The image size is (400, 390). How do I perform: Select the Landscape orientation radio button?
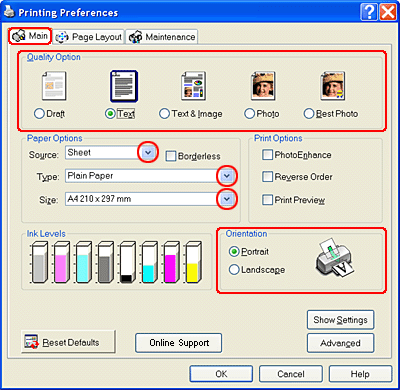click(234, 269)
